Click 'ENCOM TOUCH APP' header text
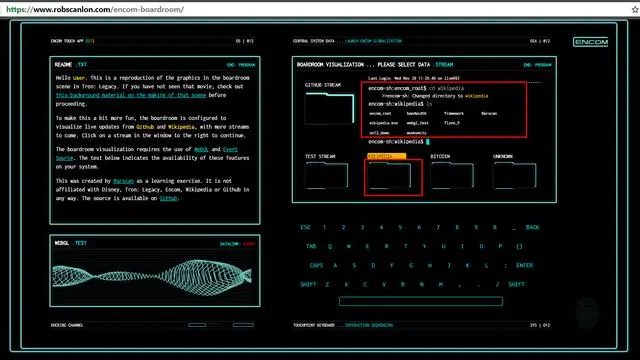This screenshot has width=640, height=360. tap(67, 41)
